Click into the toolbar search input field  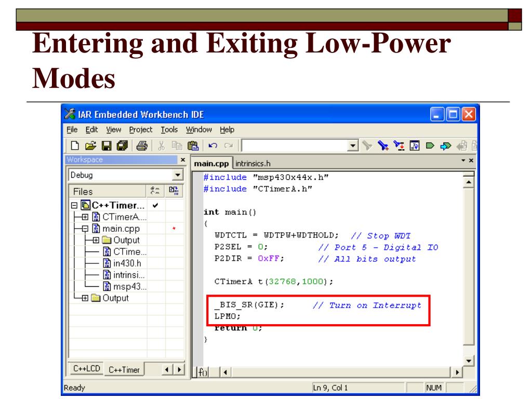click(295, 146)
